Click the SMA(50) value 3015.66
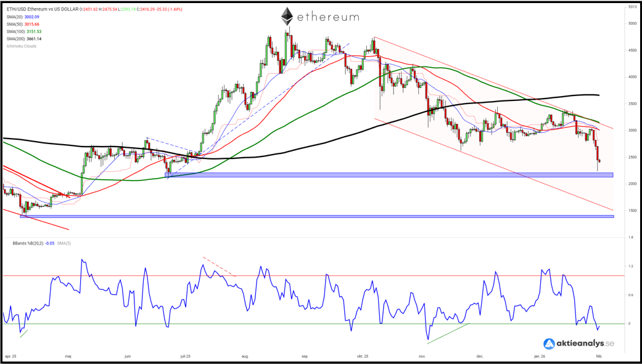 [32, 24]
